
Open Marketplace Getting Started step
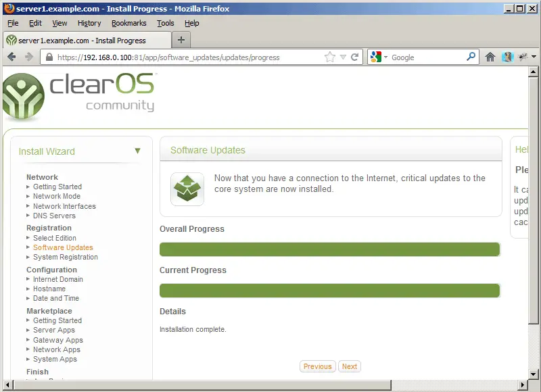coord(57,320)
